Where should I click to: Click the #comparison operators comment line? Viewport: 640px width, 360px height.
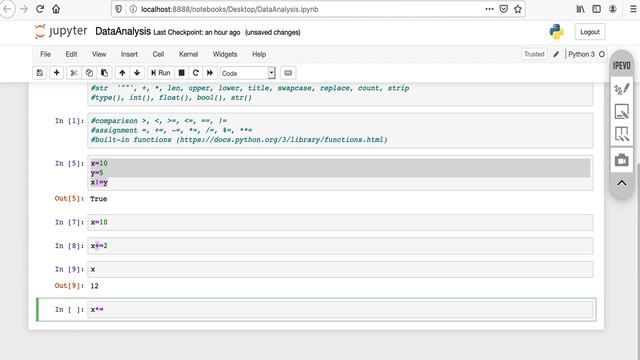(x=159, y=121)
